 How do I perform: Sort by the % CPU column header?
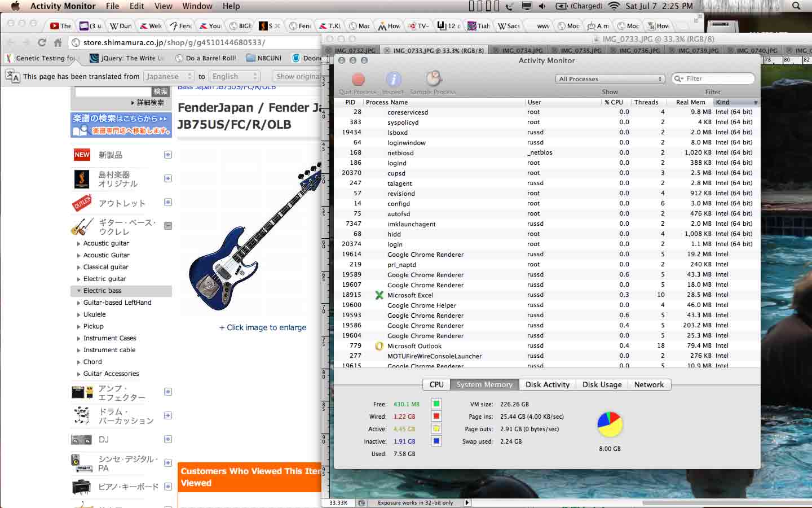point(614,102)
